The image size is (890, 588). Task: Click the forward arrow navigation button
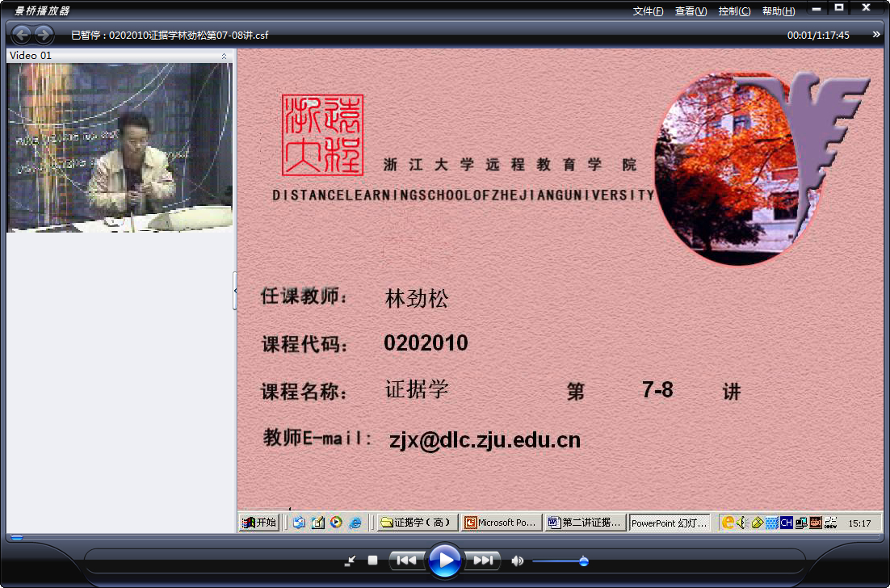[x=44, y=35]
